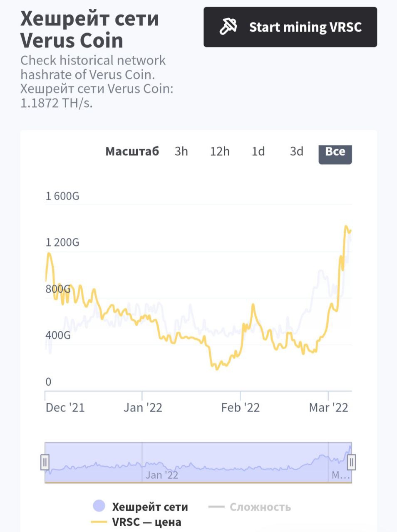The image size is (397, 532).
Task: Click the Масштаб scale label
Action: coord(132,151)
